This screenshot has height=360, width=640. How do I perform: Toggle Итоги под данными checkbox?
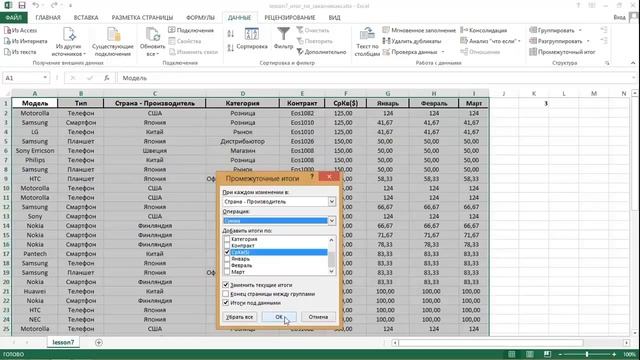pos(226,303)
